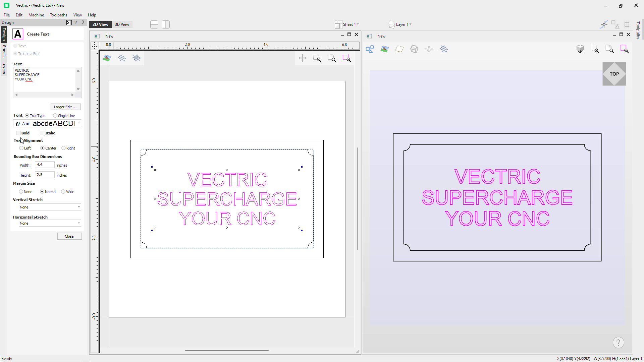The image size is (644, 362).
Task: Click the XYZ axis origin icon
Action: (x=429, y=49)
